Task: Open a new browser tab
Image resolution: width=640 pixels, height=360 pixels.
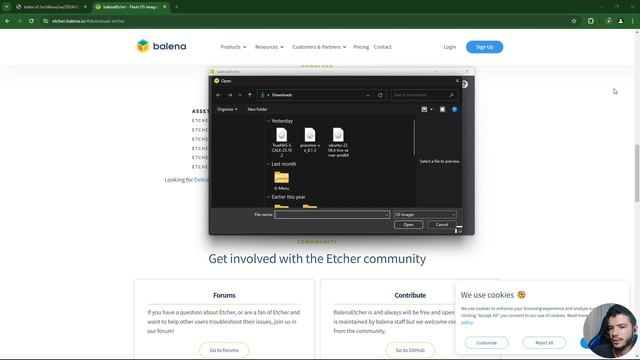Action: (176, 7)
